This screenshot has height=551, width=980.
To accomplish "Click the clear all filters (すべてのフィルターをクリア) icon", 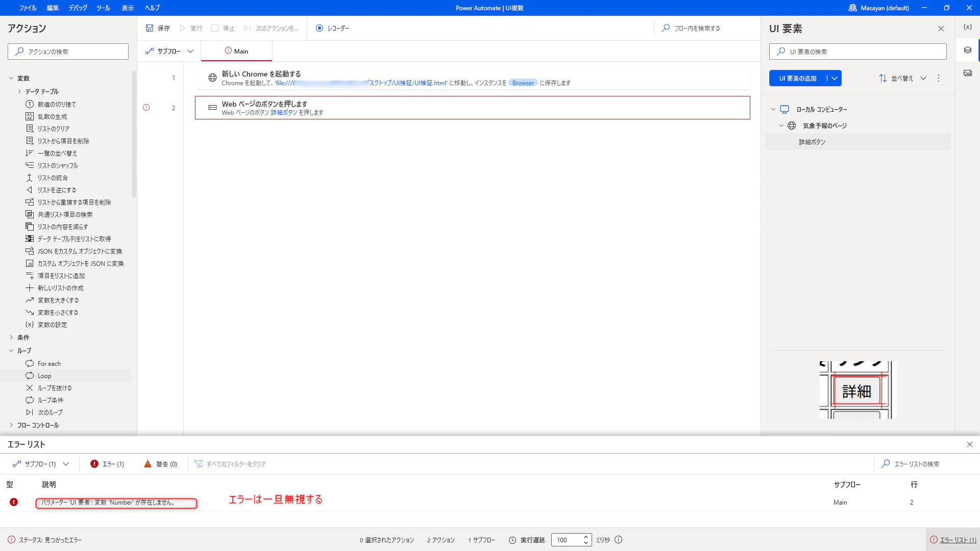I will pyautogui.click(x=199, y=464).
